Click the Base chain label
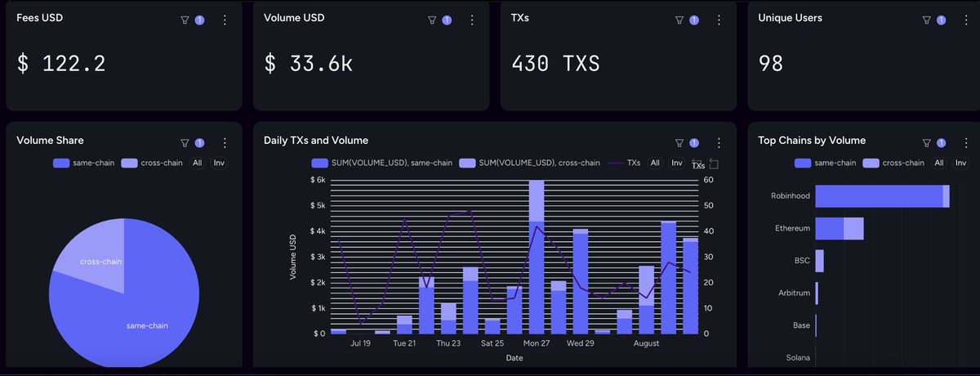The image size is (980, 376). (801, 325)
